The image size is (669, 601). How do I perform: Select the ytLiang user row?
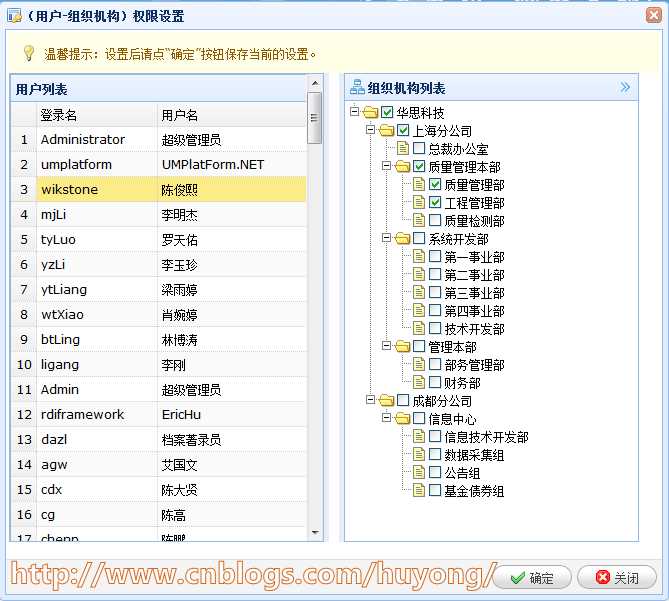click(159, 290)
